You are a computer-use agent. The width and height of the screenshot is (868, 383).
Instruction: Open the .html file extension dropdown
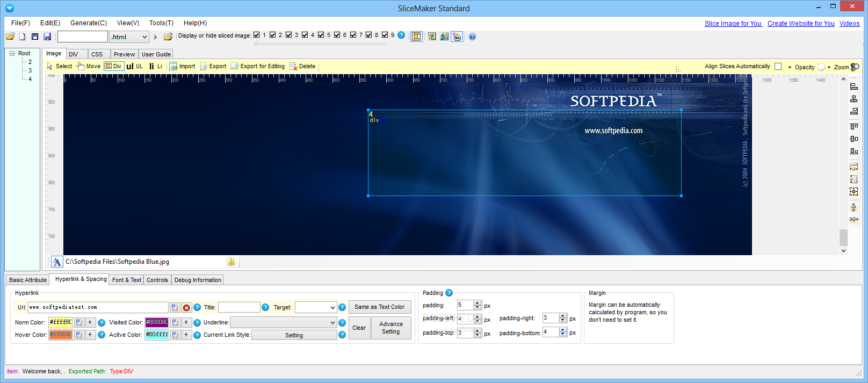click(144, 37)
